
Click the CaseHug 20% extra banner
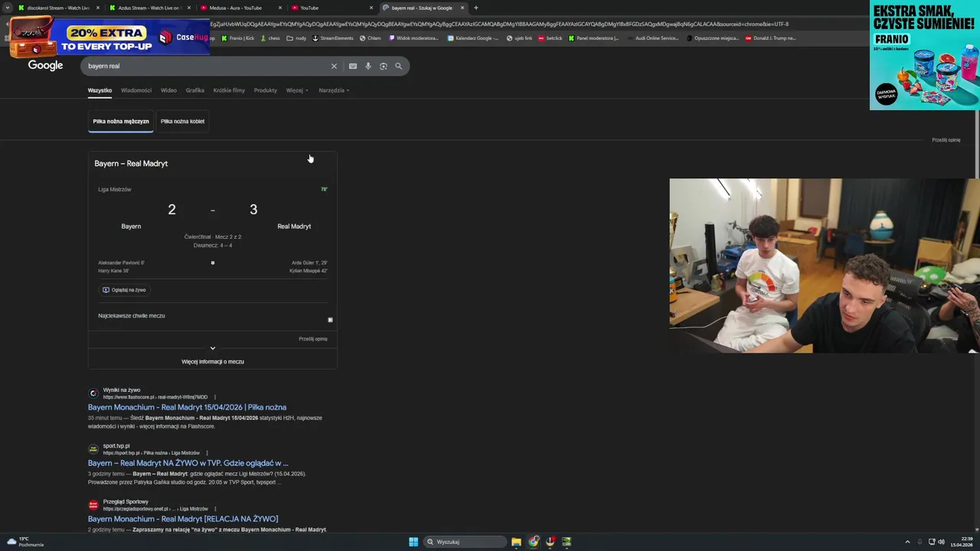pos(108,35)
